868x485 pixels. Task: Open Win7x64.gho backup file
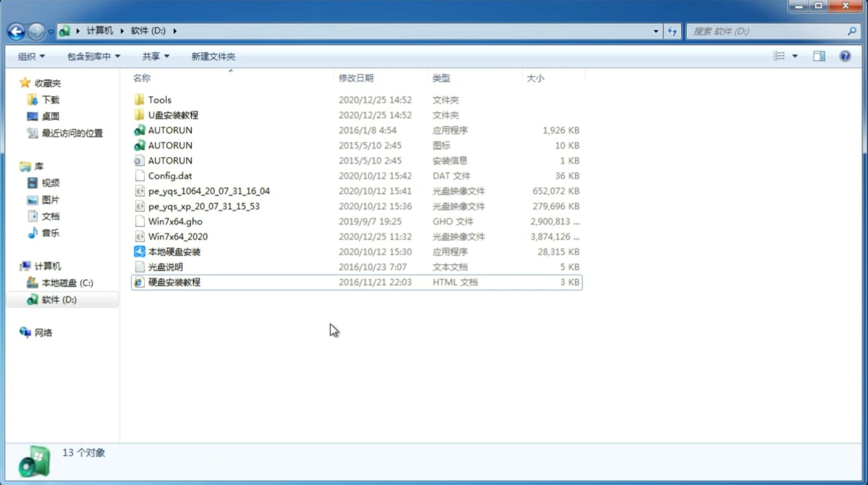pos(175,221)
